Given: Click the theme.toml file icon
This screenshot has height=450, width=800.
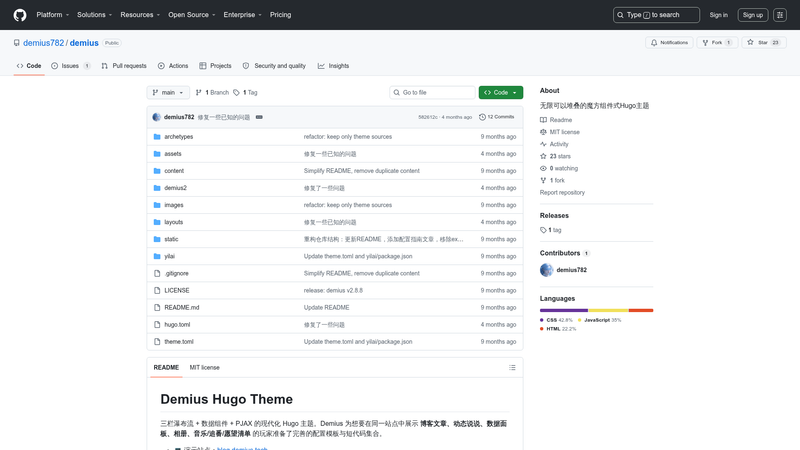Looking at the screenshot, I should pyautogui.click(x=157, y=342).
